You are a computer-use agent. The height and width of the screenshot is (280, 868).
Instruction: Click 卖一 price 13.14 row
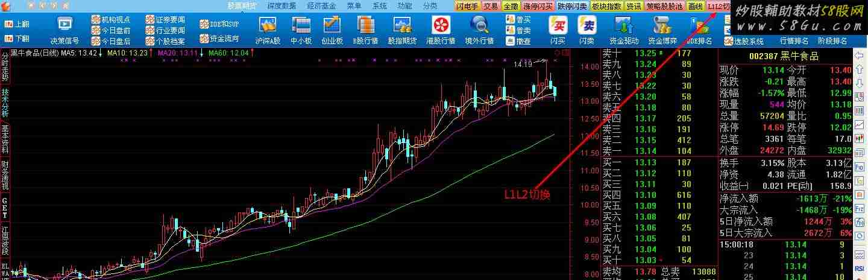[659, 151]
